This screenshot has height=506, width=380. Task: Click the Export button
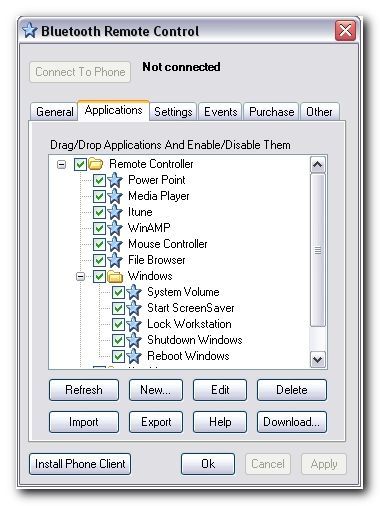pos(156,422)
